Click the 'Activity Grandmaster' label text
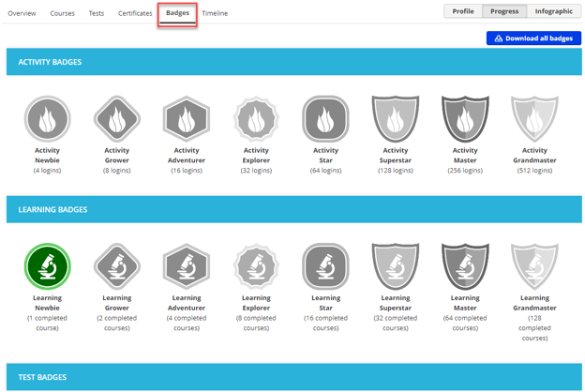 tap(534, 155)
